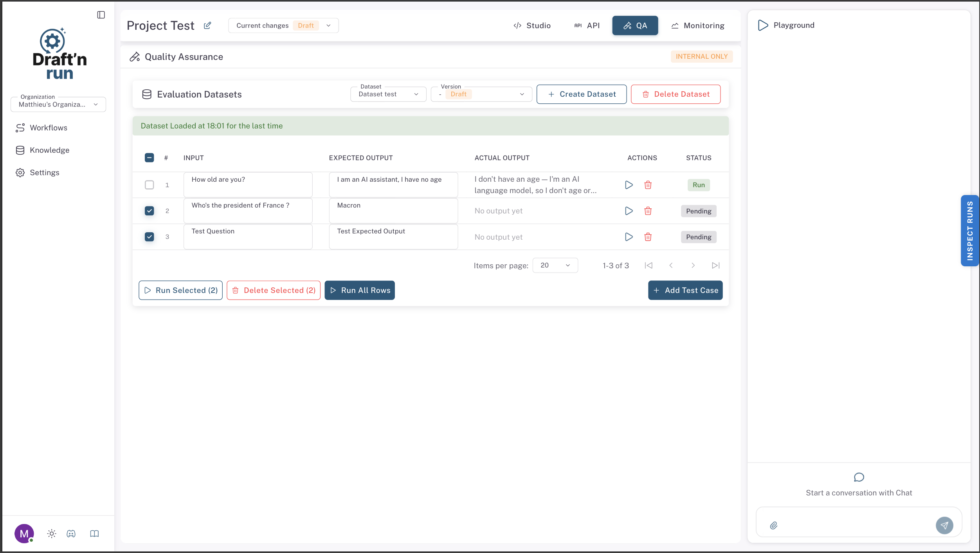Run test case row 1
The width and height of the screenshot is (980, 553).
click(x=629, y=185)
